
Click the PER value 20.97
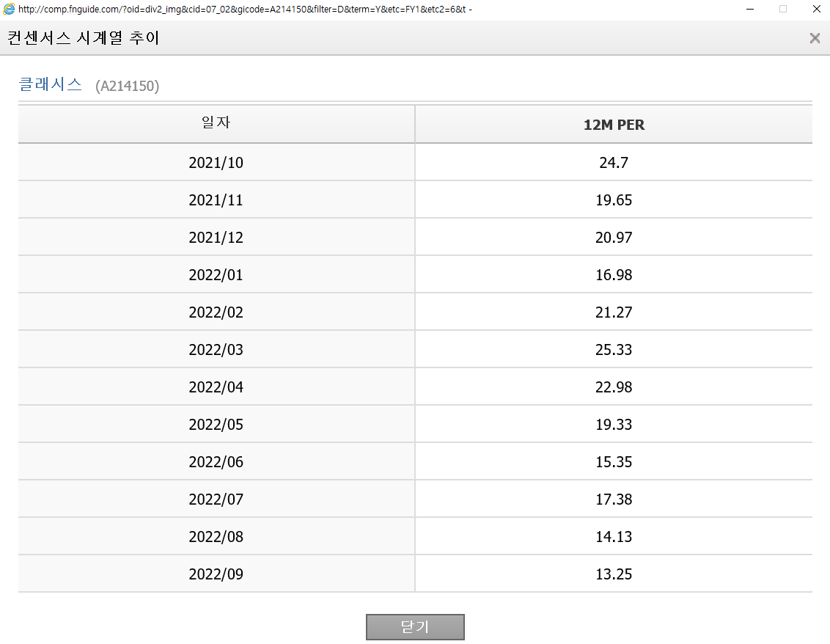pos(614,237)
